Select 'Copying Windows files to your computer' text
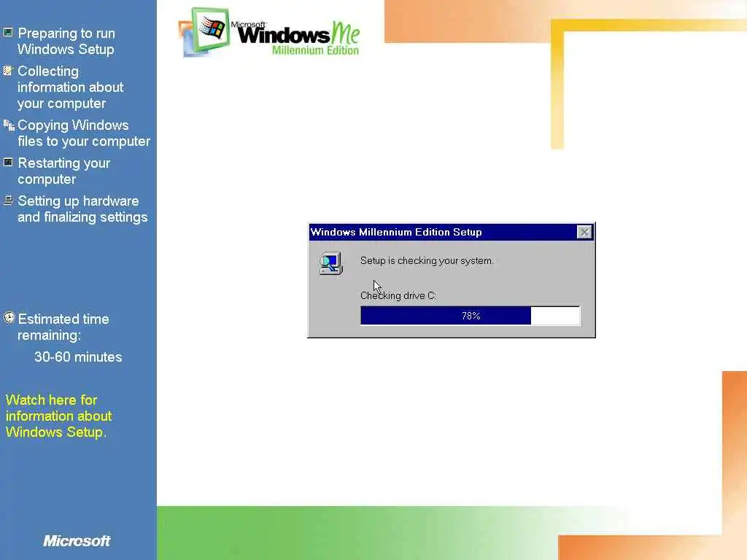This screenshot has height=560, width=747. 84,133
